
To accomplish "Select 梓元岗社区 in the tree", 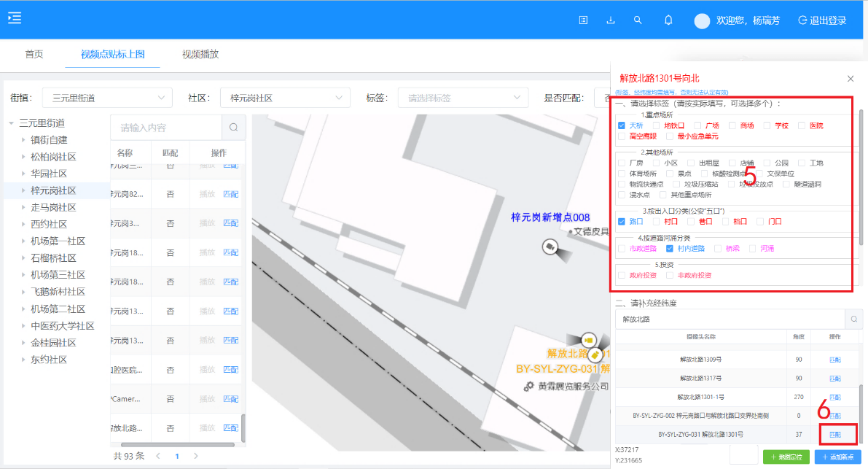I will pyautogui.click(x=54, y=190).
